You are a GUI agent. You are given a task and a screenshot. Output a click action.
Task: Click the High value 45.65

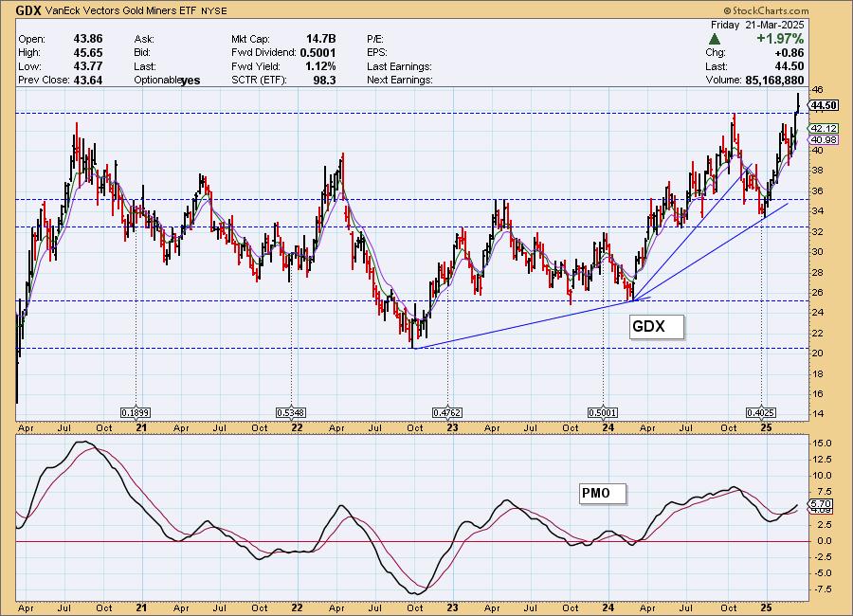coord(87,52)
